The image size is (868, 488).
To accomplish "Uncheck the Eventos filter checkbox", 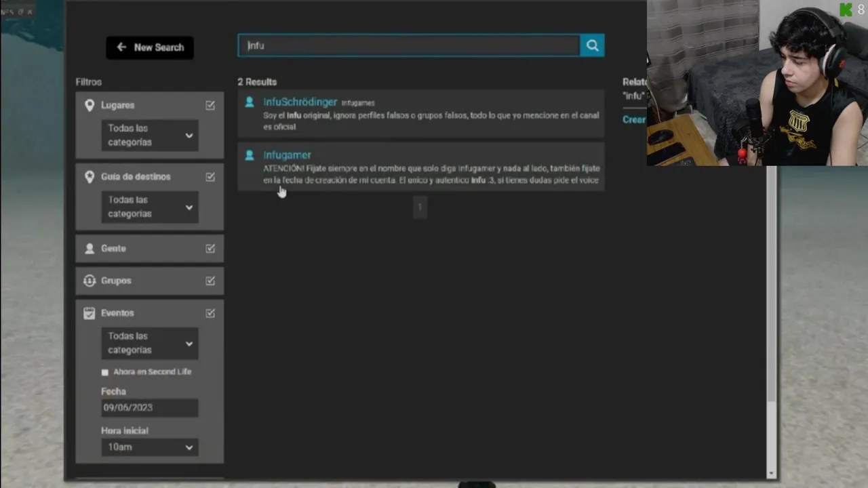I will coord(210,313).
